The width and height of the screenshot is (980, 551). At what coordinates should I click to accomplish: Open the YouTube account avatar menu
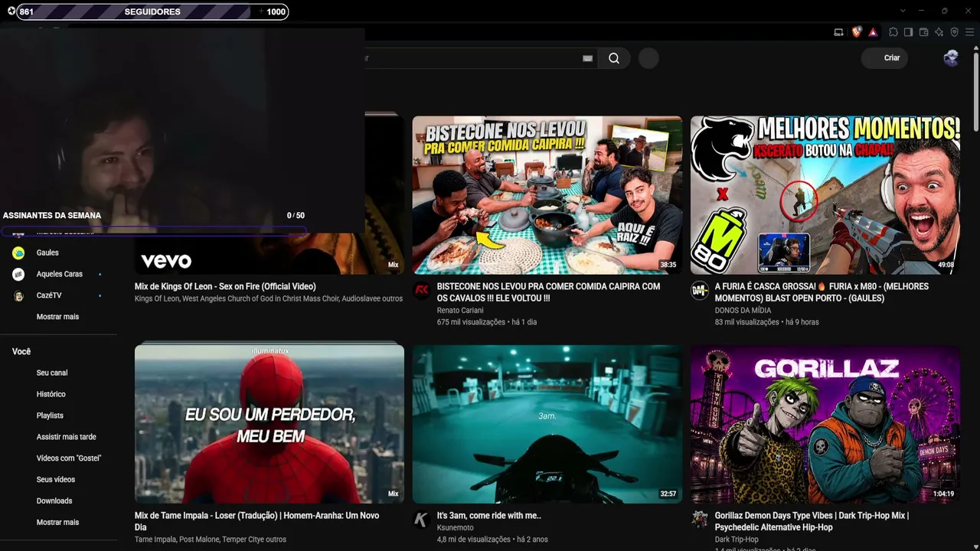[x=951, y=58]
